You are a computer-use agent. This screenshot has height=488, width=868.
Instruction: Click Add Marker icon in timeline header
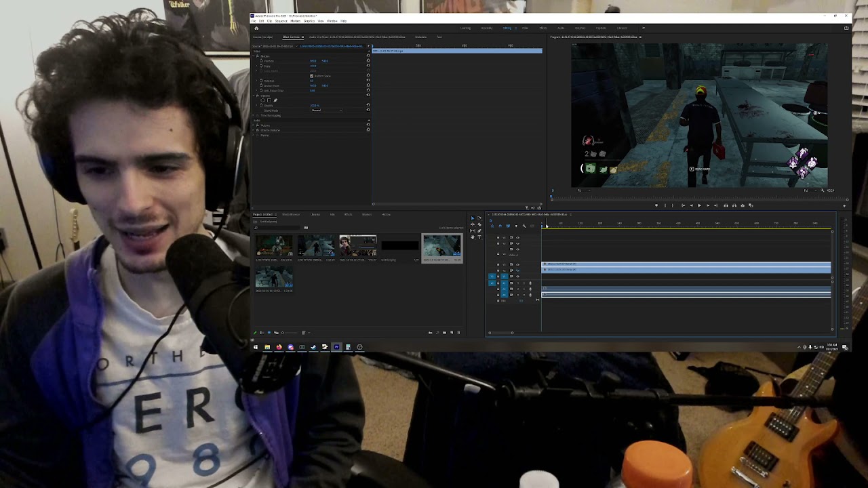516,226
